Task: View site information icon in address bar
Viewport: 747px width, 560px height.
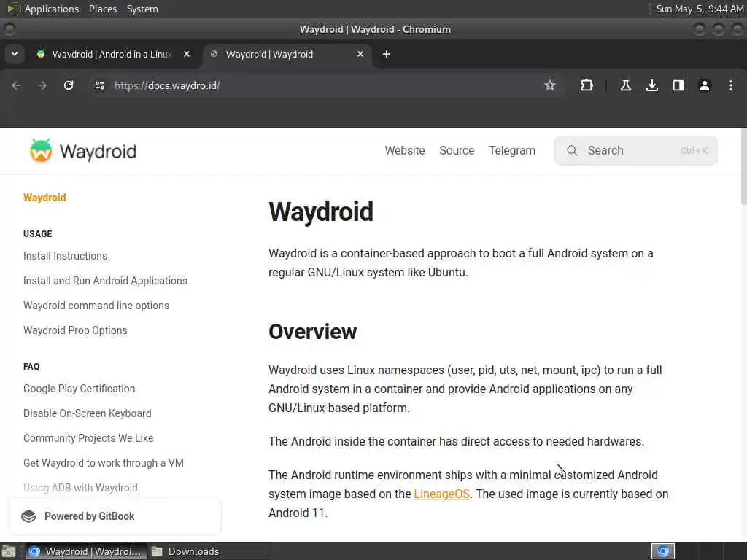Action: [x=99, y=86]
